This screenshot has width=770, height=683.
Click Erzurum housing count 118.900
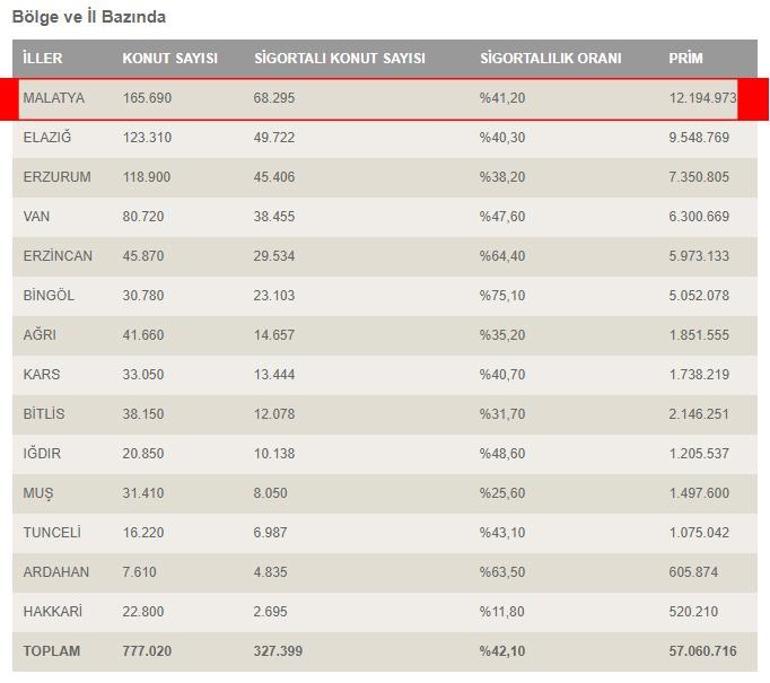[x=147, y=177]
